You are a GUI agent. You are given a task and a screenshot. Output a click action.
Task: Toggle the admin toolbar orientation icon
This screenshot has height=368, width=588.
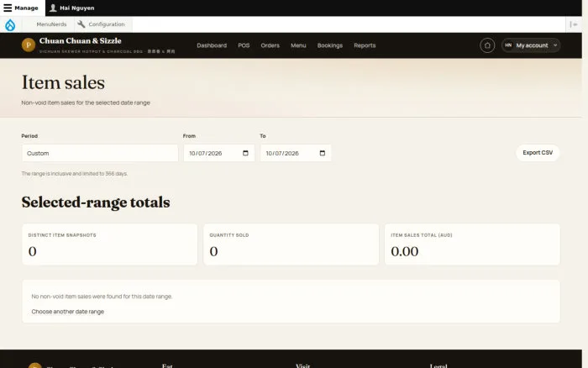pos(574,24)
